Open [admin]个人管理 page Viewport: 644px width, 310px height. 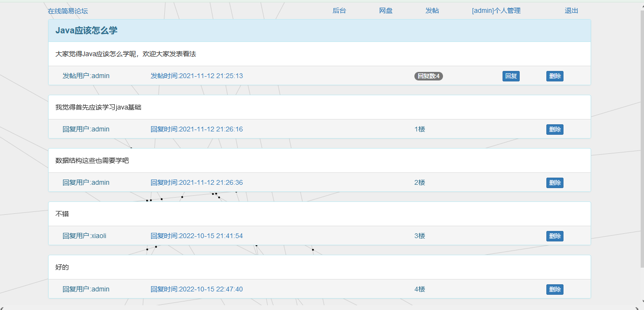click(496, 11)
